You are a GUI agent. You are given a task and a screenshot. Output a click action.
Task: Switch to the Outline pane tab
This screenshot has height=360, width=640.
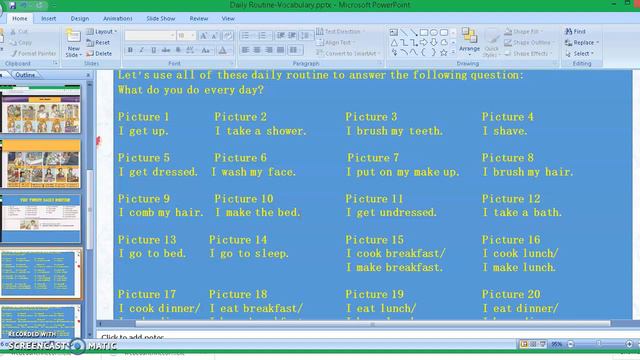(x=25, y=75)
